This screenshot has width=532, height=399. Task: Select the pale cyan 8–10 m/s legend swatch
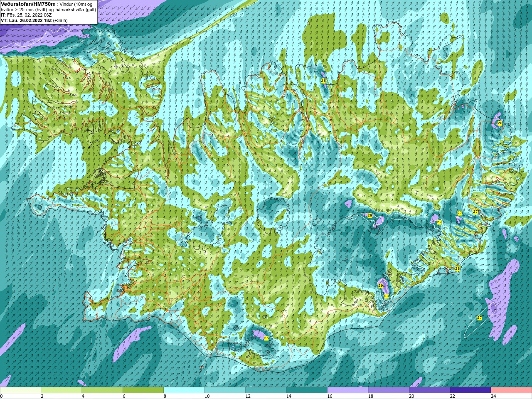[x=184, y=390]
